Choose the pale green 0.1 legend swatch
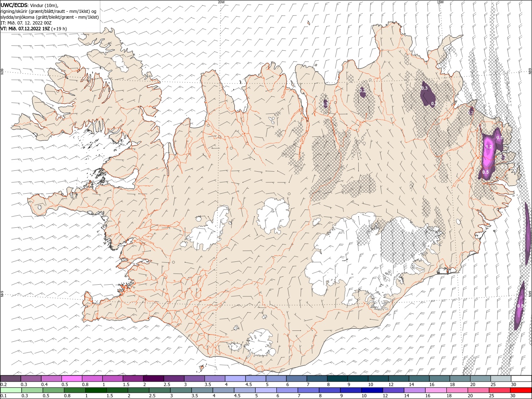 [x=11, y=390]
